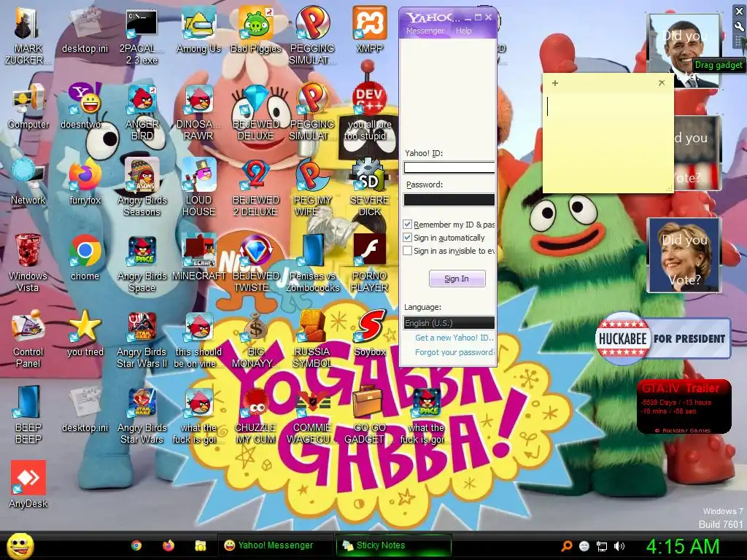
Task: Switch to Sticky Notes taskbar button
Action: click(393, 545)
